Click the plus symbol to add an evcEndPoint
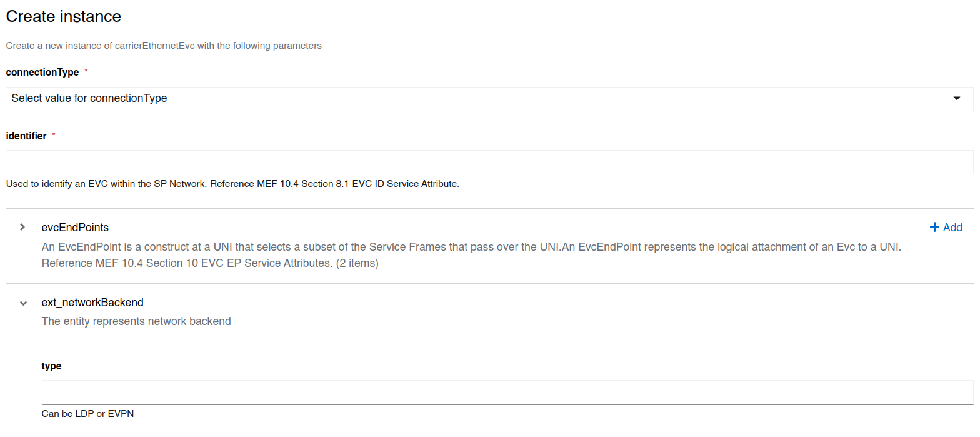This screenshot has height=437, width=980. (x=934, y=227)
